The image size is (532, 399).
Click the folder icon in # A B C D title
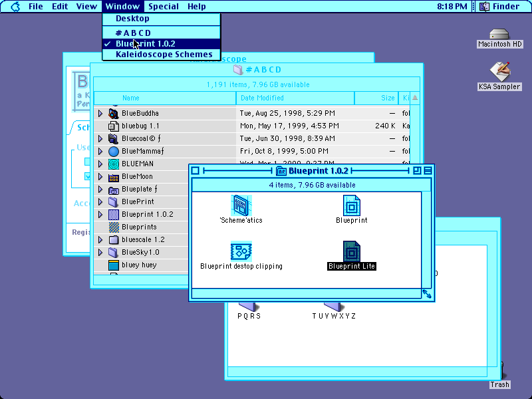point(238,70)
